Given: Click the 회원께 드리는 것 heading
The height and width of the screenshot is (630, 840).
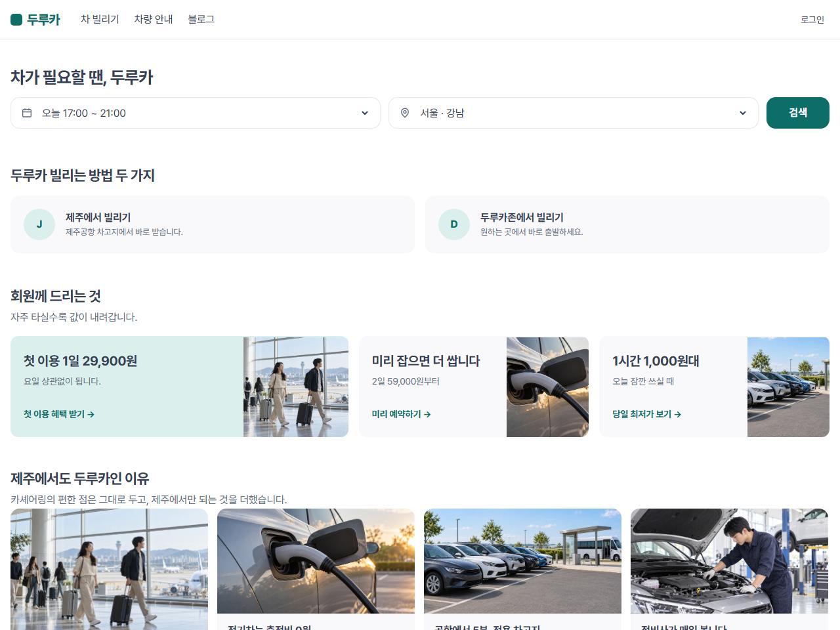Looking at the screenshot, I should (56, 296).
